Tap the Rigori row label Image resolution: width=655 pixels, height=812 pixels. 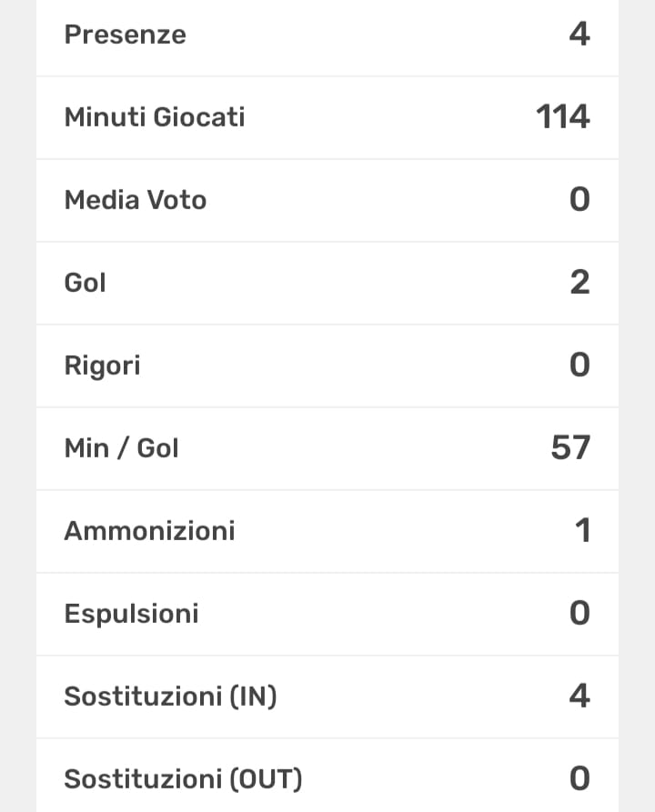102,366
